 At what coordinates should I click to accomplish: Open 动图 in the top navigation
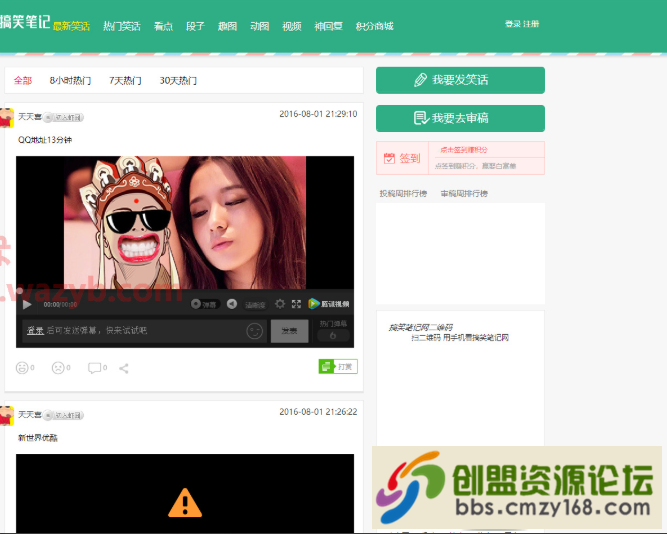pyautogui.click(x=259, y=26)
